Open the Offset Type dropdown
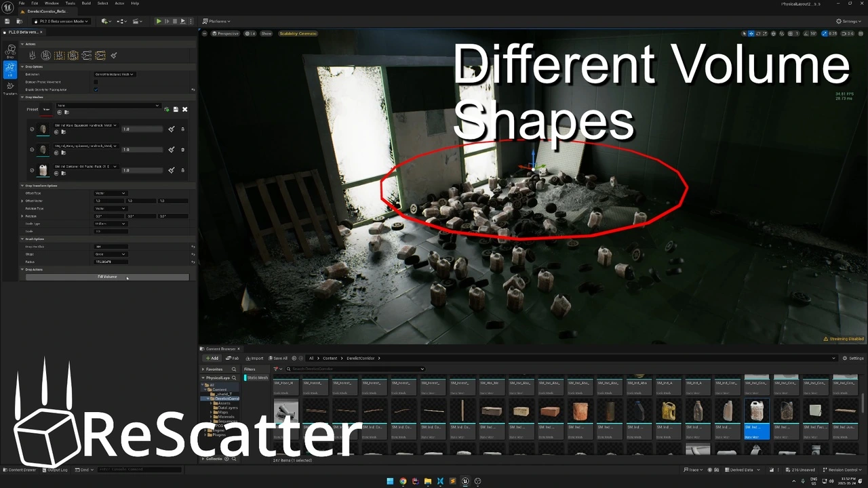Viewport: 868px width, 488px height. tap(111, 193)
